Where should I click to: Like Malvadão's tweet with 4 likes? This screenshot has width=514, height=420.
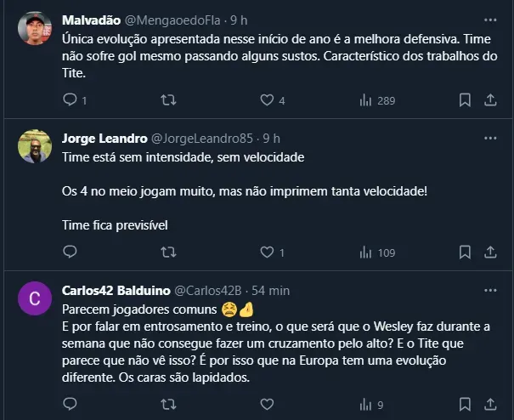pos(268,100)
